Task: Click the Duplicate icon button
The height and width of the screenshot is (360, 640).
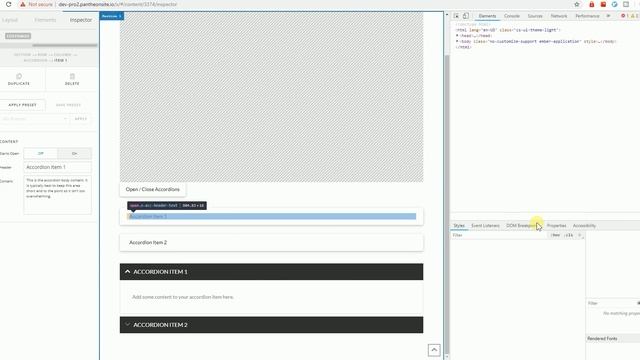Action: click(x=19, y=79)
